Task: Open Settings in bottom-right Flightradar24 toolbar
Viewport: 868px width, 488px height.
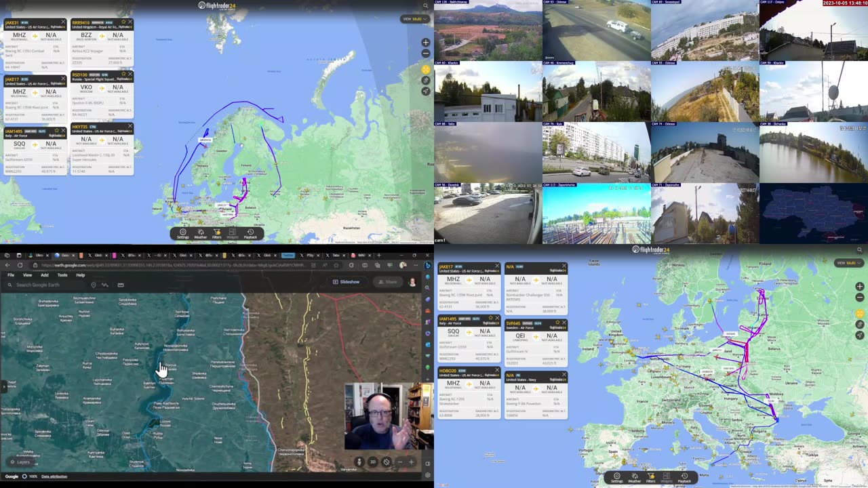Action: (x=617, y=477)
